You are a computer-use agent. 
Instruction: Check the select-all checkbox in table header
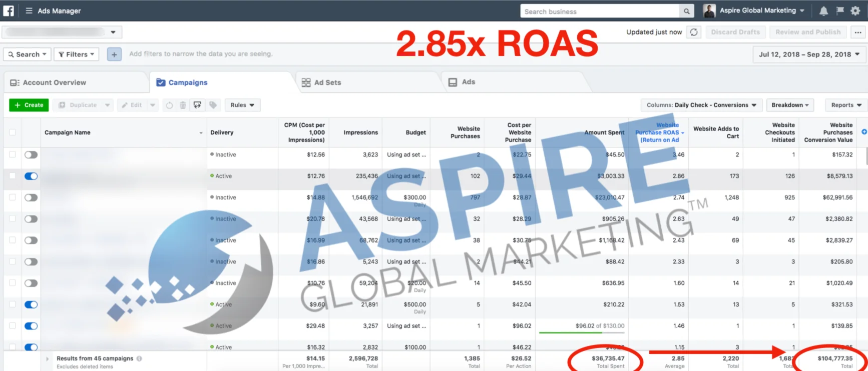tap(13, 132)
